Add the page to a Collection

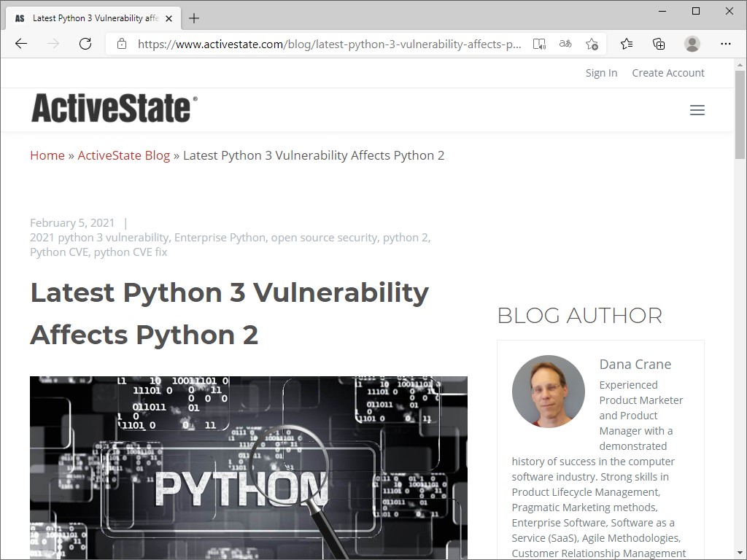(659, 44)
